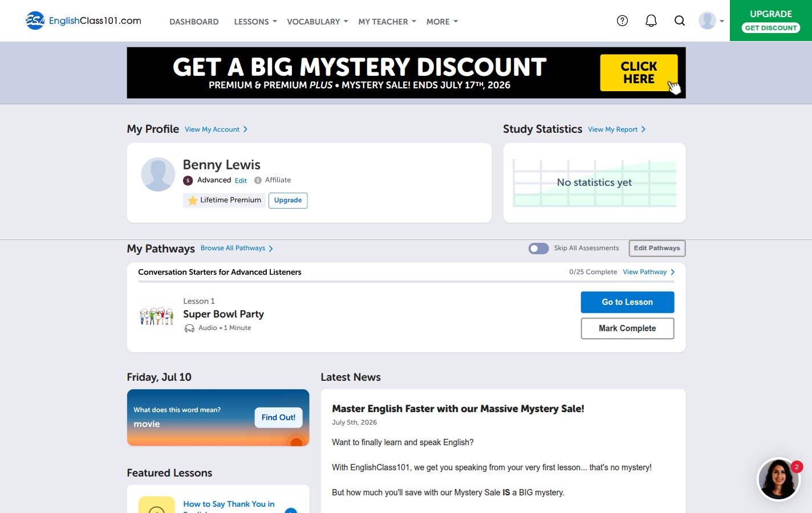812x513 pixels.
Task: Click Mark Complete button
Action: [627, 328]
